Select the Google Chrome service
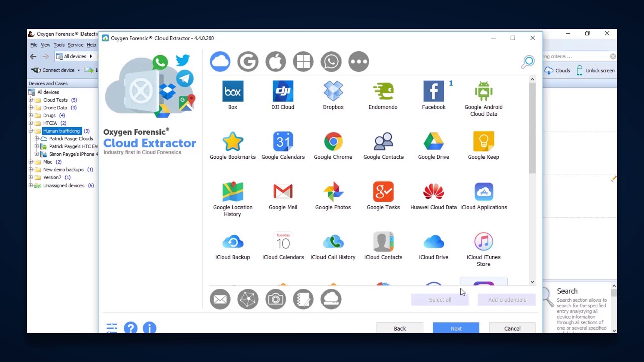The width and height of the screenshot is (644, 362). pyautogui.click(x=333, y=142)
